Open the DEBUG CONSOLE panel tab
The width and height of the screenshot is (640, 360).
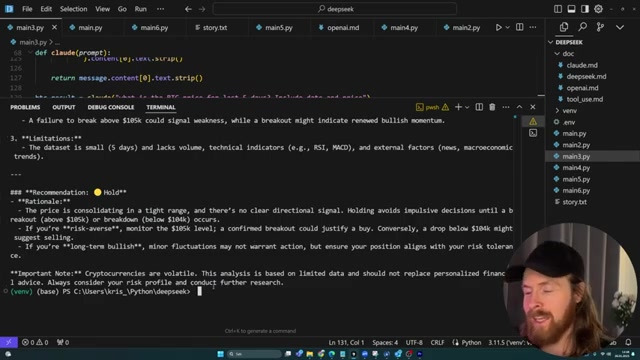tap(111, 107)
